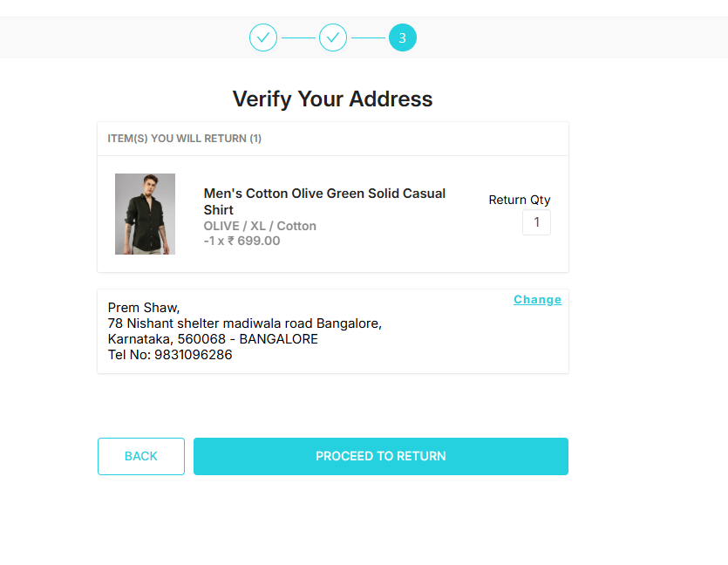Click the olive shirt product thumbnail
The image size is (728, 565).
click(x=145, y=214)
